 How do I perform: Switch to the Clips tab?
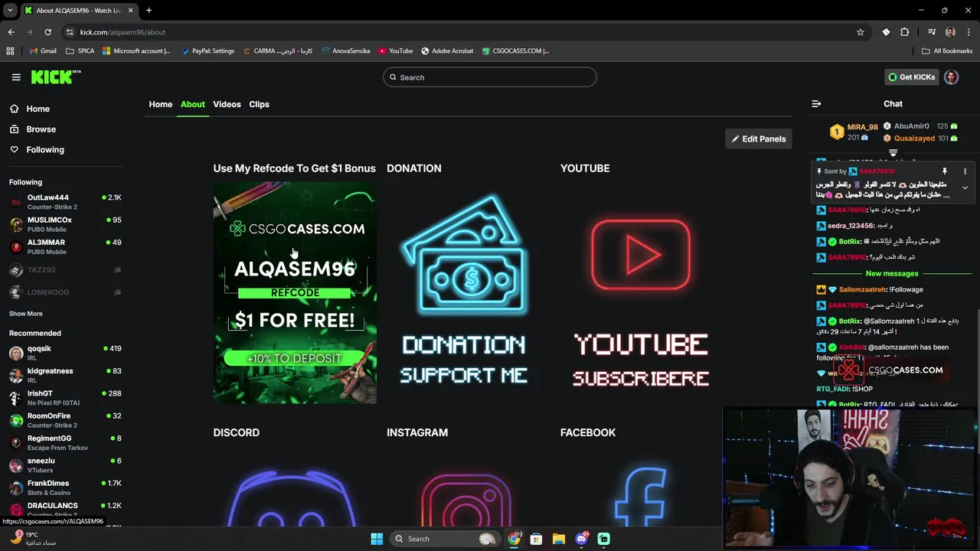coord(259,104)
